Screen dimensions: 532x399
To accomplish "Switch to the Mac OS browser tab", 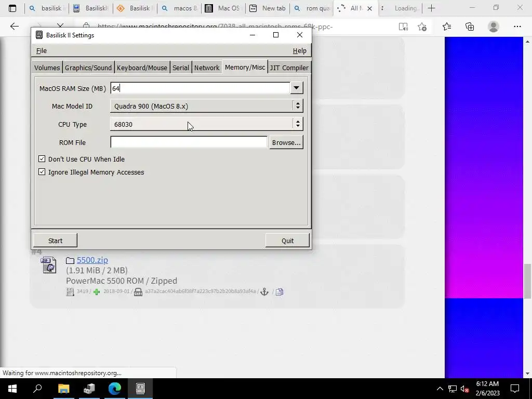I will pos(223,8).
